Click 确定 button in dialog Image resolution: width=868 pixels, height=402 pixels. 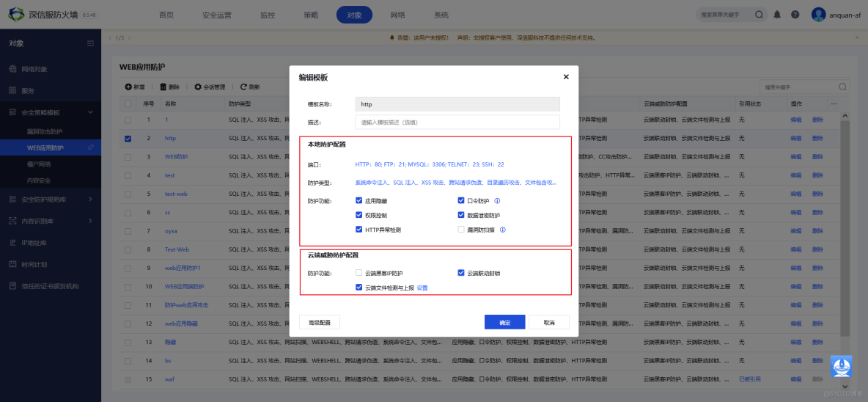(504, 322)
